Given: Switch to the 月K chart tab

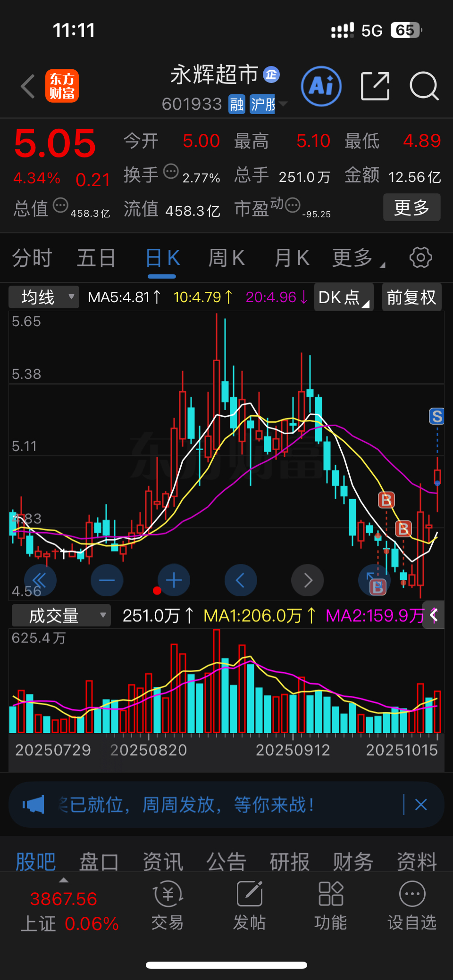Looking at the screenshot, I should pos(292,258).
